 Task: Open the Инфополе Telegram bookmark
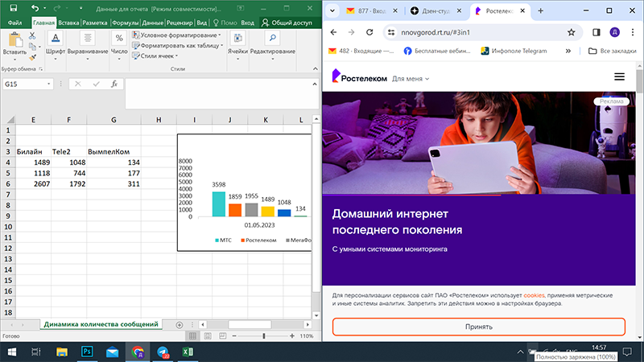514,51
